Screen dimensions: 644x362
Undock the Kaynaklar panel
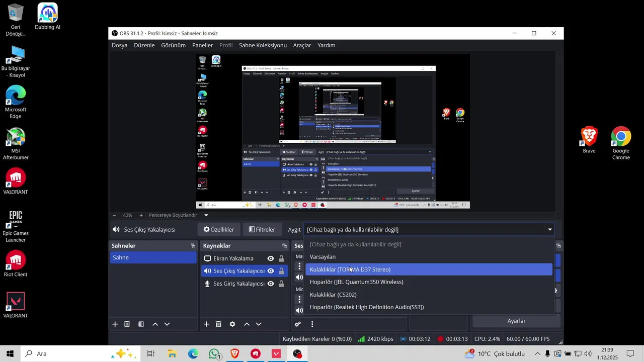click(284, 246)
